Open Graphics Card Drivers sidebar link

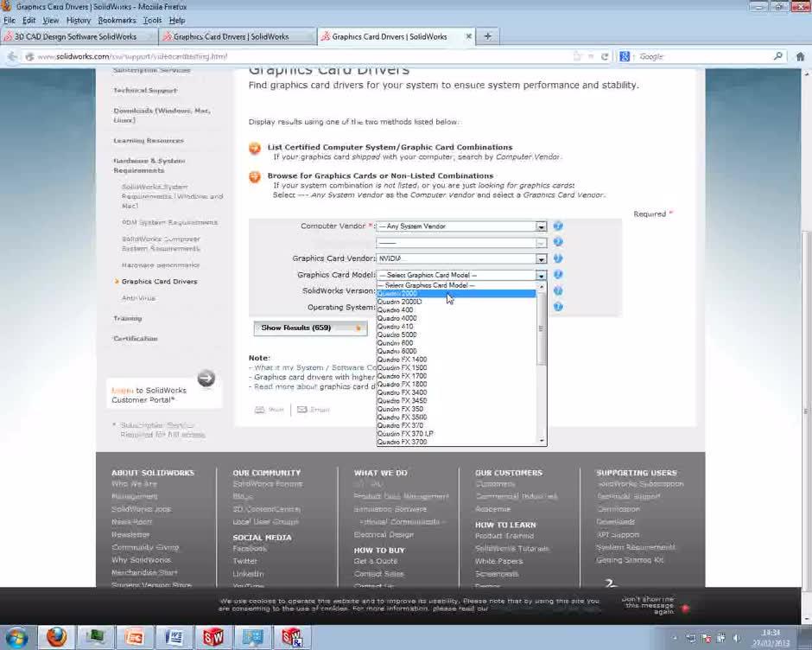[159, 282]
